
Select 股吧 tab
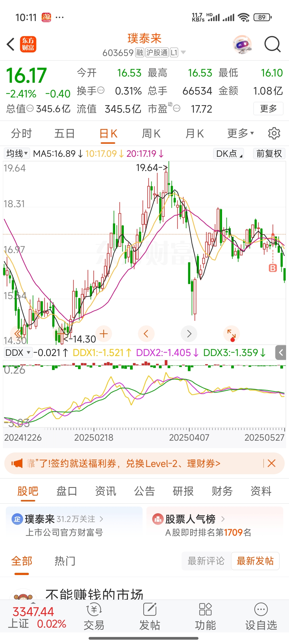click(x=28, y=491)
